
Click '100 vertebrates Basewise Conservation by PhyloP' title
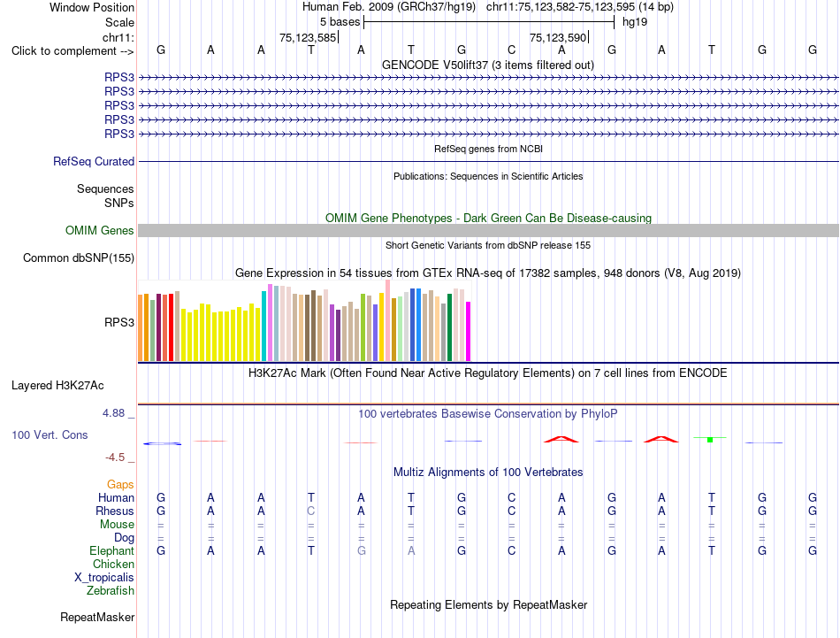point(488,413)
